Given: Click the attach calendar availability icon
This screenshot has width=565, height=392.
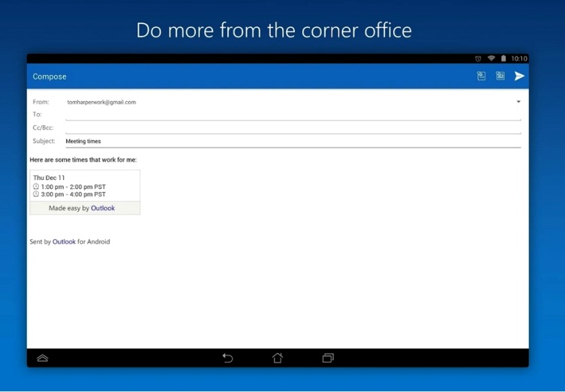Looking at the screenshot, I should point(500,76).
